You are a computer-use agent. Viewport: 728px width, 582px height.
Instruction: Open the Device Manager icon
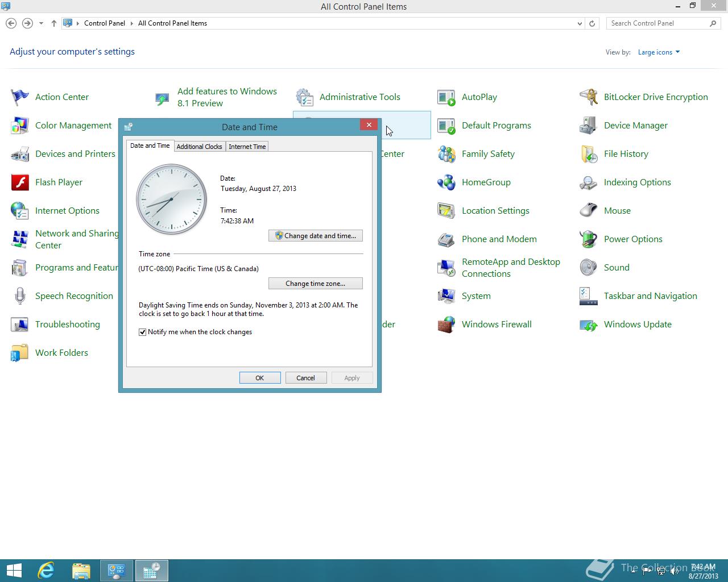point(589,126)
